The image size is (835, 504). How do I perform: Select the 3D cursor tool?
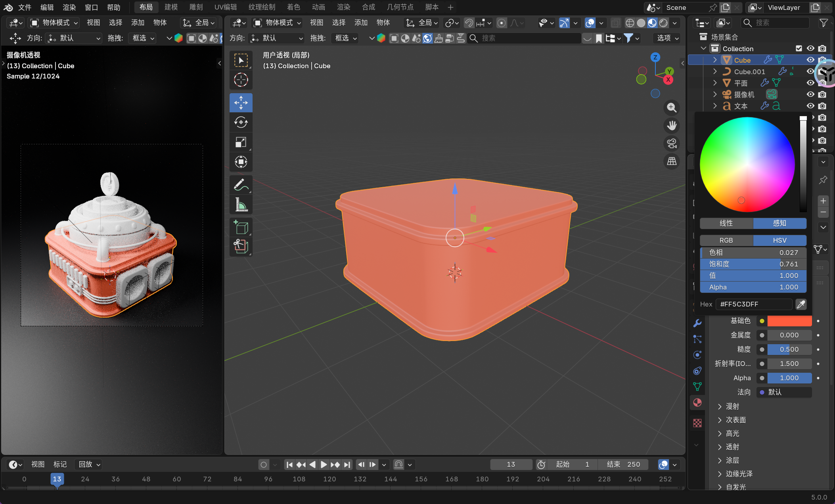point(241,80)
